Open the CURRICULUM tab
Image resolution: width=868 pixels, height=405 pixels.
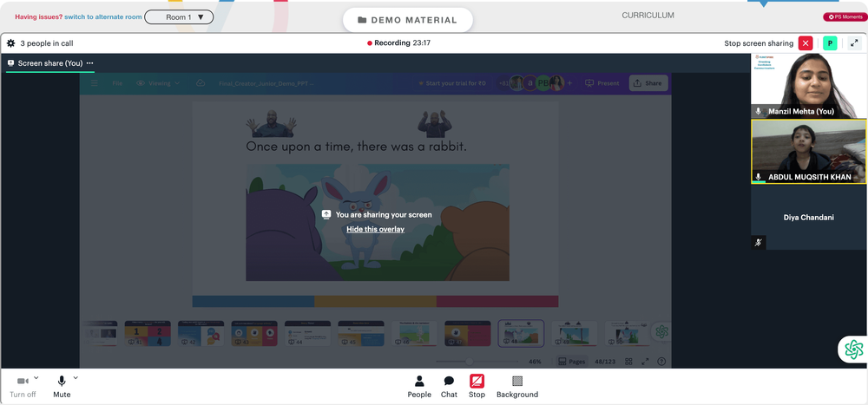(648, 16)
